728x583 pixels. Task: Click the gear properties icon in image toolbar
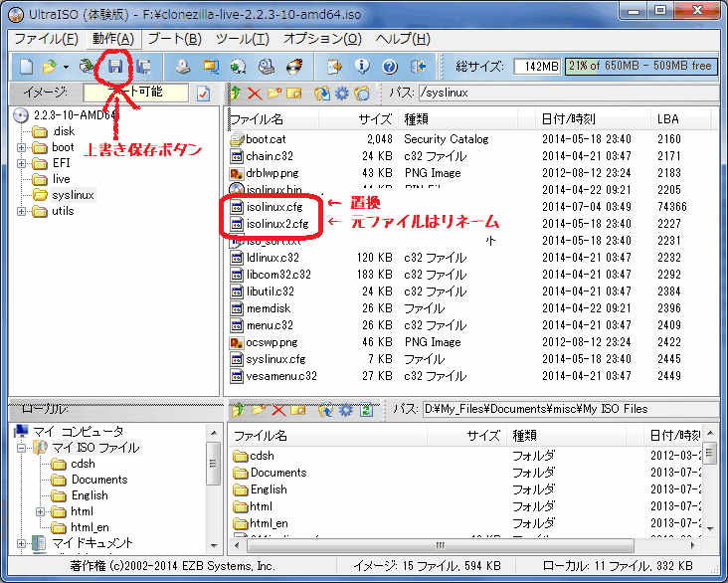point(342,94)
